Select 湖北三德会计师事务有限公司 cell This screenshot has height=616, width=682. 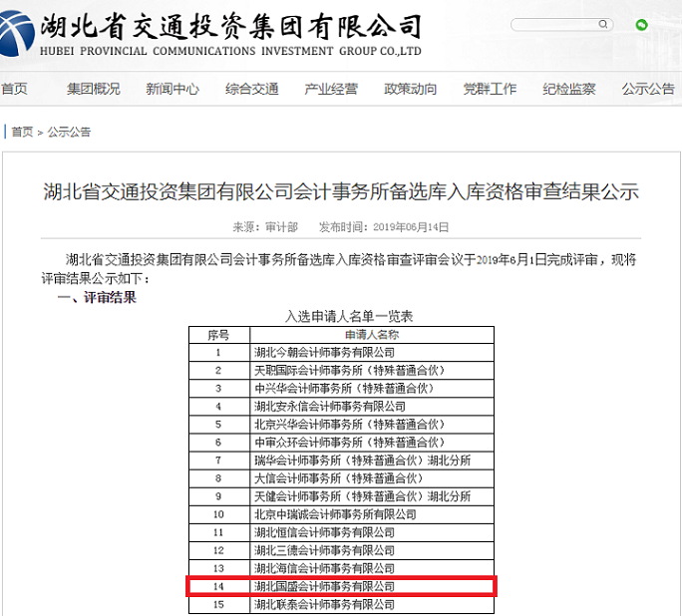[x=372, y=551]
